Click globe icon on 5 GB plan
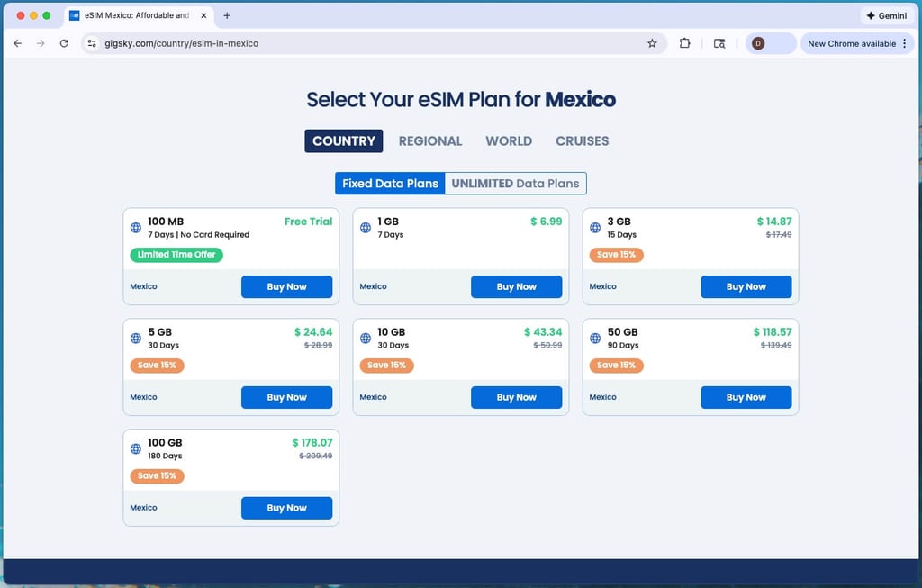 pos(136,338)
